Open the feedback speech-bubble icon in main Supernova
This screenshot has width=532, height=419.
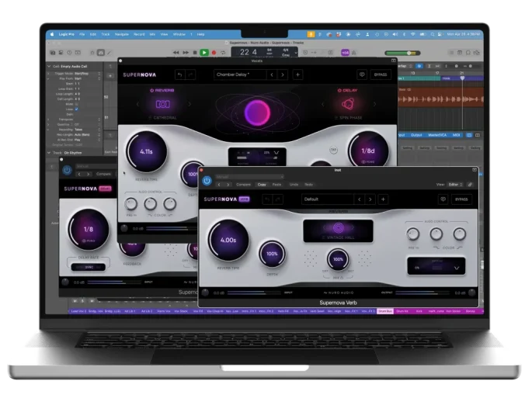click(x=362, y=74)
